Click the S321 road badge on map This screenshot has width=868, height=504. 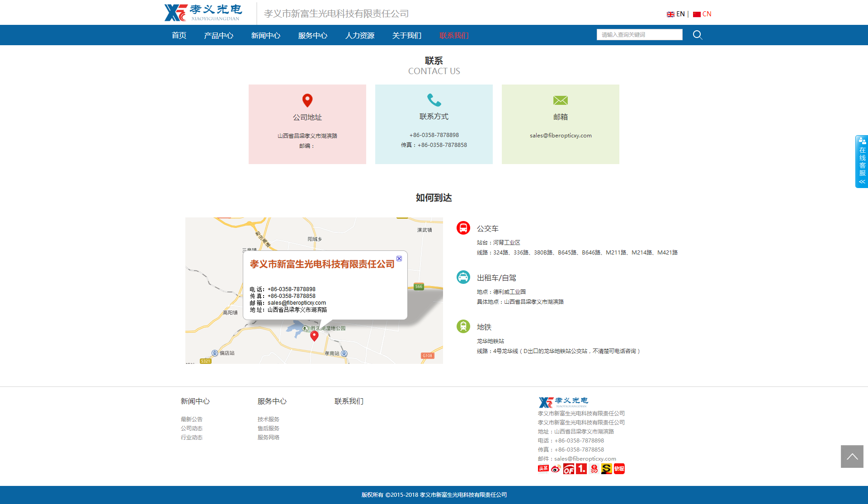tap(206, 361)
